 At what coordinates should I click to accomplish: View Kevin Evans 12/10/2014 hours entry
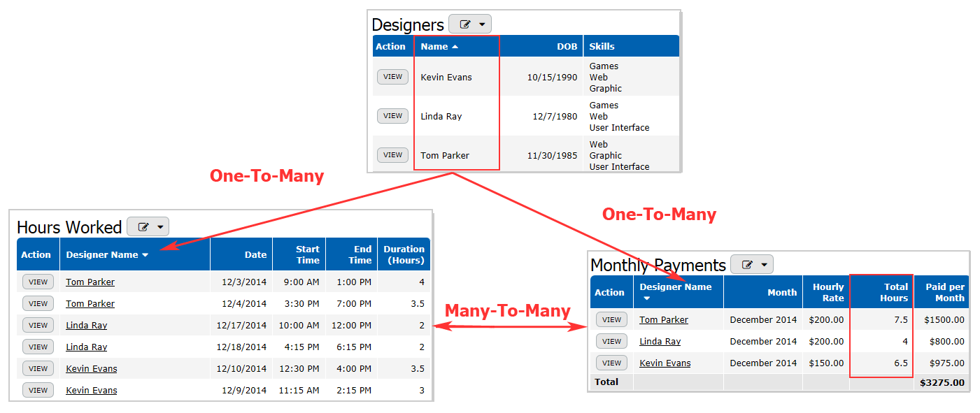point(38,368)
